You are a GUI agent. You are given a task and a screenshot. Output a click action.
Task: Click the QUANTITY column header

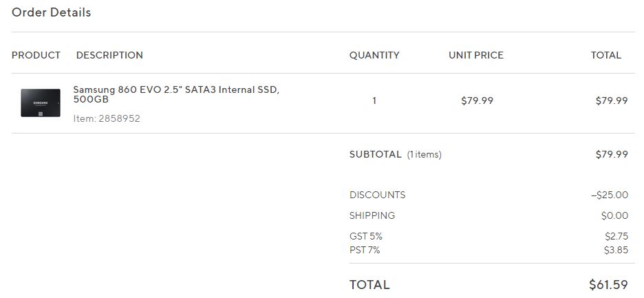point(374,55)
